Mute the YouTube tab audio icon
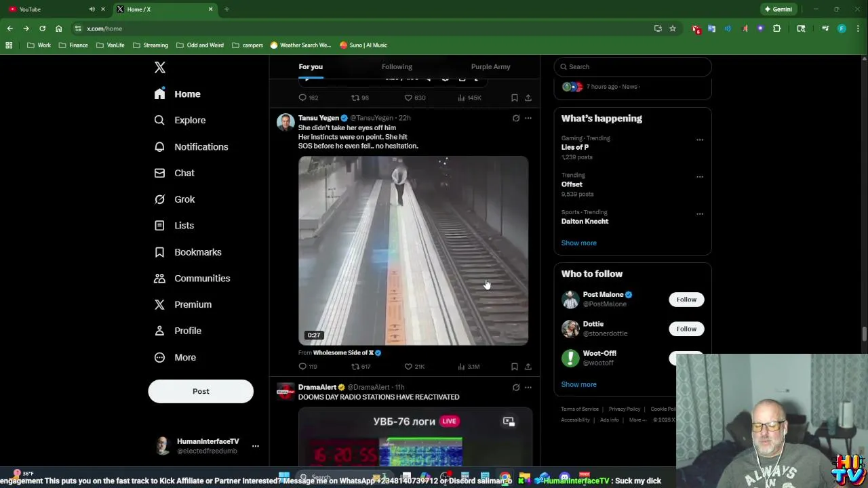868x488 pixels. pyautogui.click(x=92, y=9)
